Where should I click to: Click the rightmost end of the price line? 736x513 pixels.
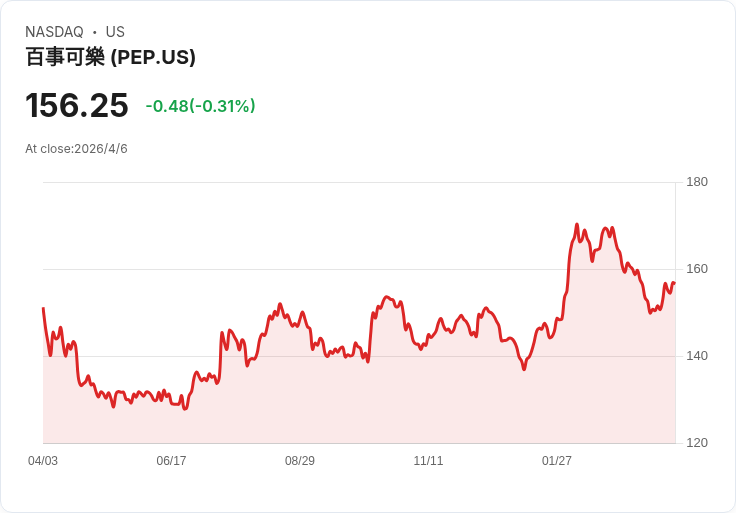point(674,283)
